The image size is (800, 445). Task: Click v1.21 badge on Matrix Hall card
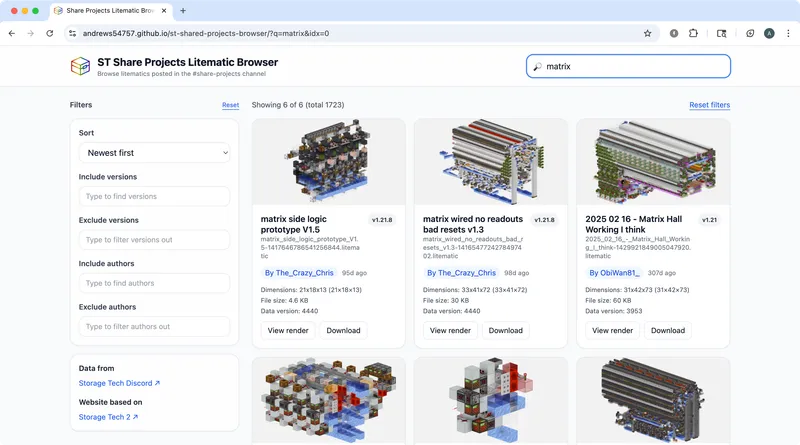click(x=709, y=220)
